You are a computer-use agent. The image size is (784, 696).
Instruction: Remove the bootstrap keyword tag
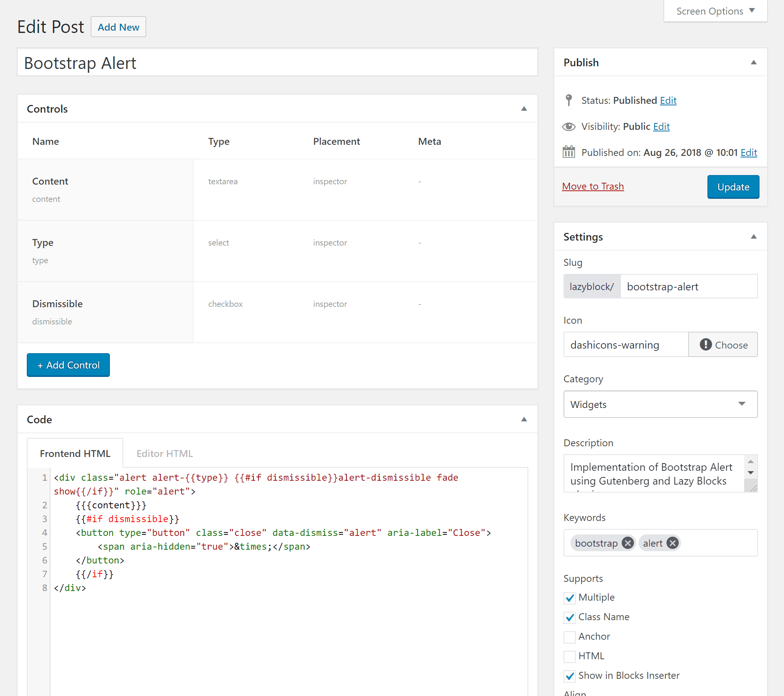[x=627, y=543]
